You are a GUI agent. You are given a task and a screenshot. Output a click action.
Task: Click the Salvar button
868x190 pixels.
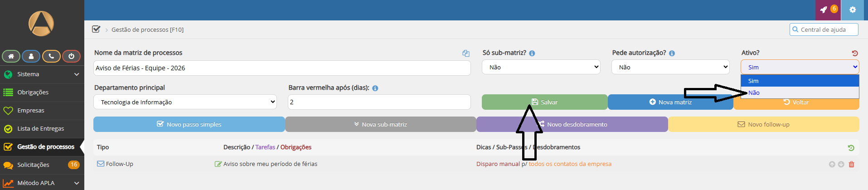tap(544, 102)
